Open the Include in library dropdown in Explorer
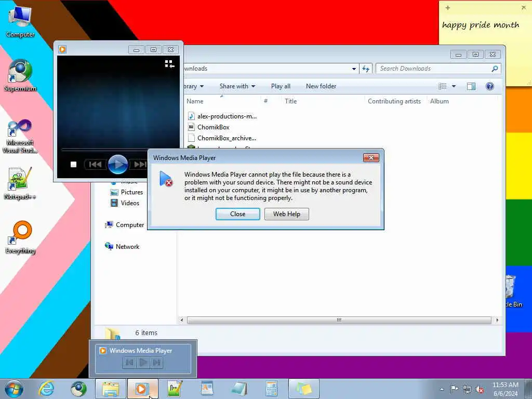532x399 pixels. tap(193, 86)
